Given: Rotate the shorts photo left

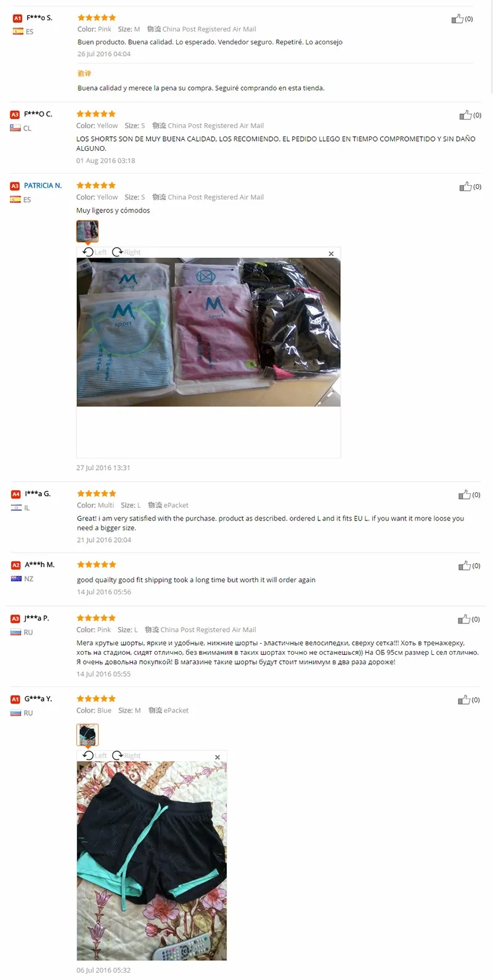Looking at the screenshot, I should (95, 755).
